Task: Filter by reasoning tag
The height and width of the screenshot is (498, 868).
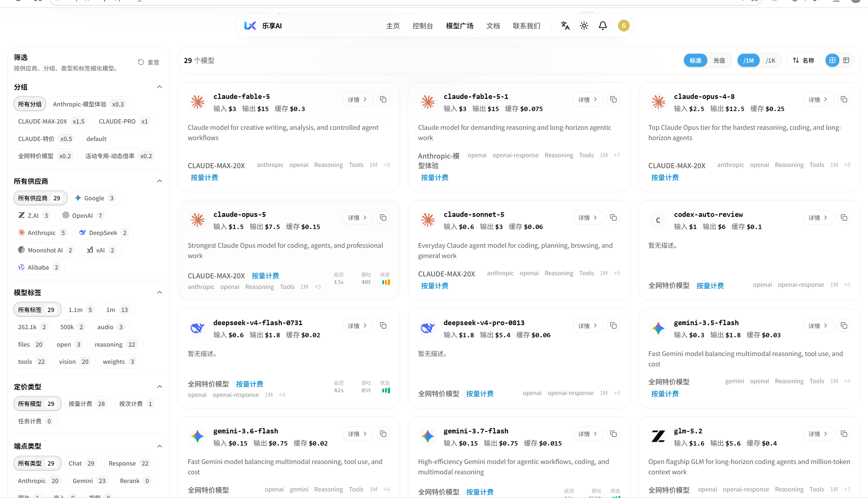Action: pyautogui.click(x=116, y=344)
